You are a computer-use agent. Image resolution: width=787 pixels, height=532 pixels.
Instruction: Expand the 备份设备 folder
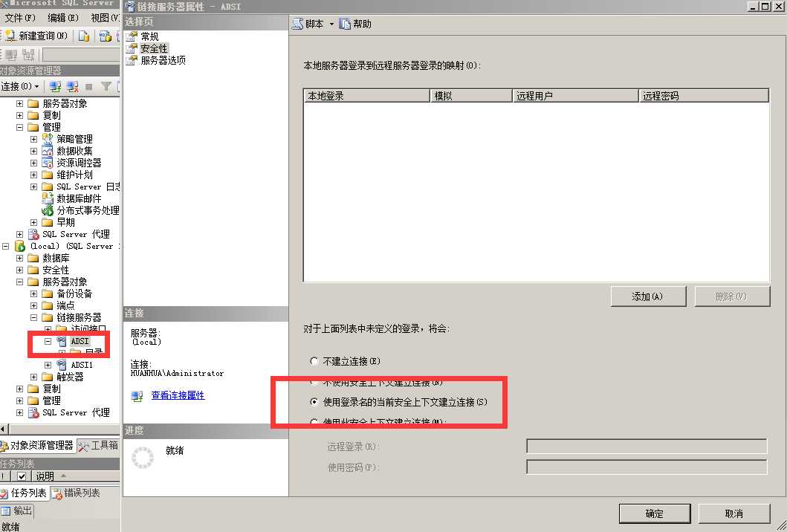(33, 293)
